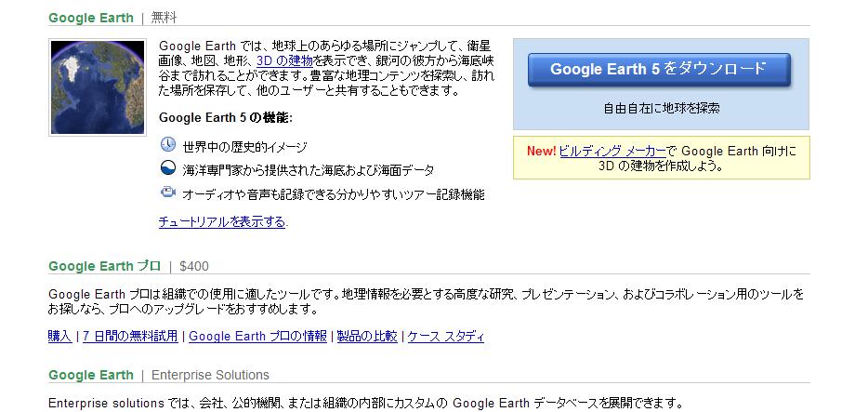Click the Google Earth プロ section heading
The image size is (868, 412).
(x=104, y=266)
